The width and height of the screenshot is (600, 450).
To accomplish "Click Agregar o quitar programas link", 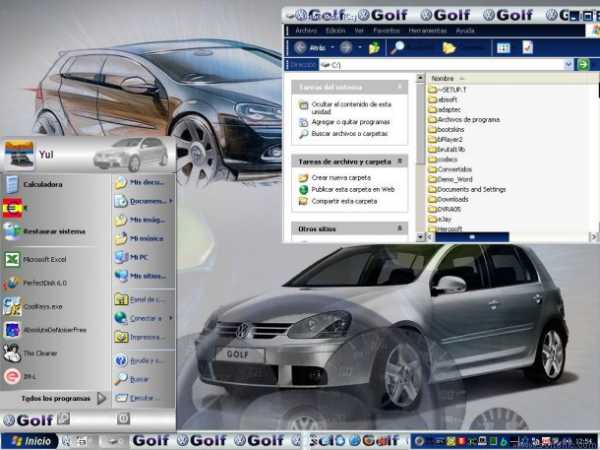I will coord(351,122).
